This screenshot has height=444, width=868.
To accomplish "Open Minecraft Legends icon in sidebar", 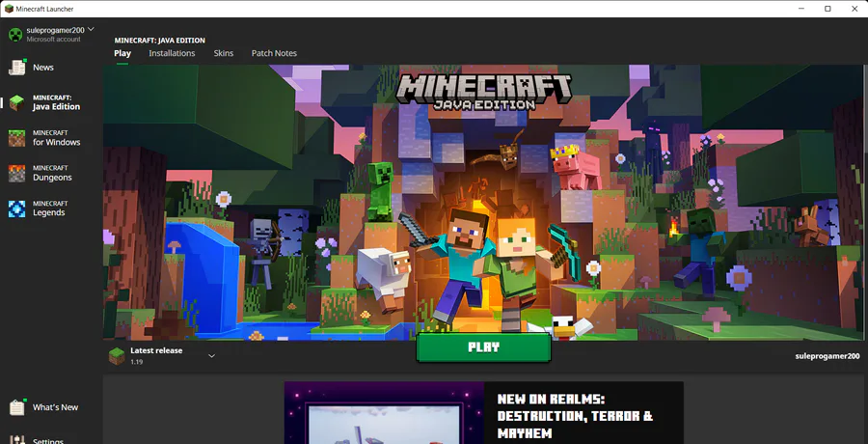I will [x=16, y=208].
